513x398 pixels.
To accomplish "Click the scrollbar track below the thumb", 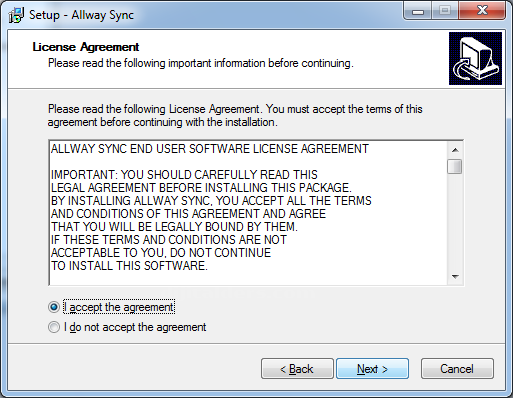I will tap(455, 221).
